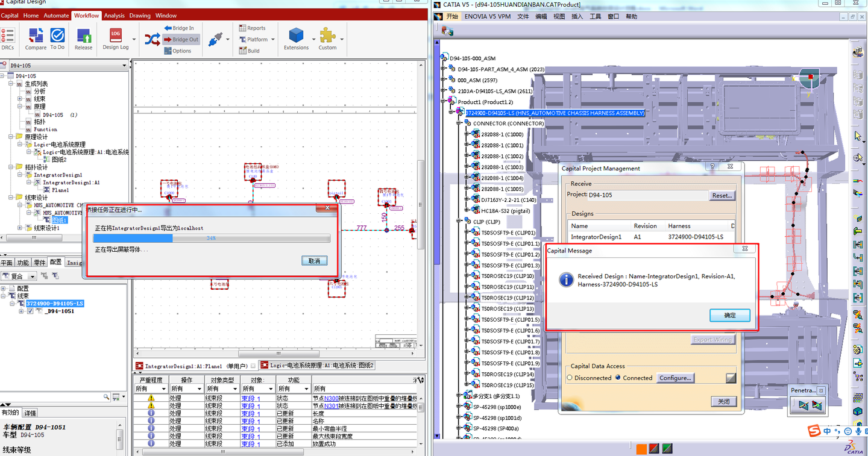Click the Reports toolbar item
Image resolution: width=868 pixels, height=456 pixels.
[252, 28]
